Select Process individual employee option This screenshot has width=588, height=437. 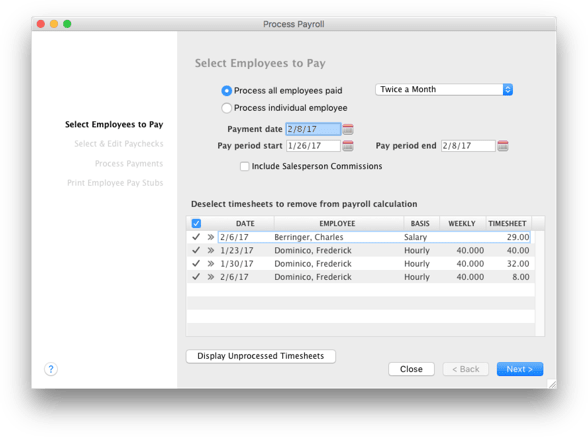(x=226, y=108)
